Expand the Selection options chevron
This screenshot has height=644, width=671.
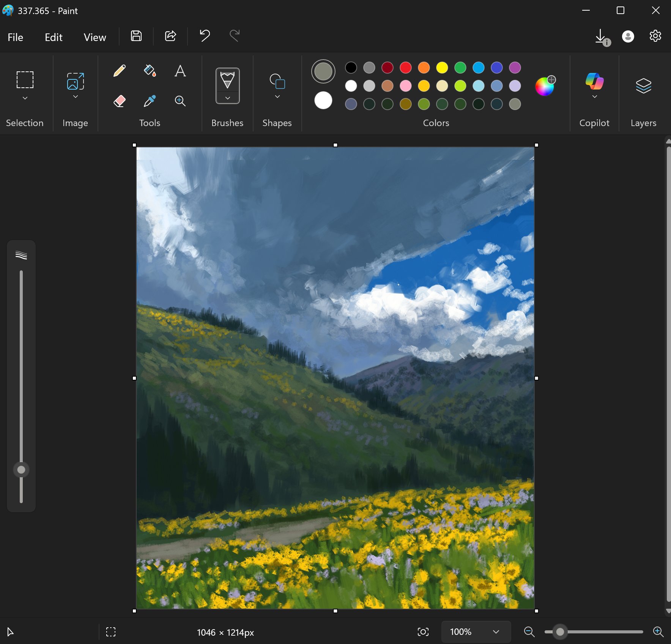point(25,98)
